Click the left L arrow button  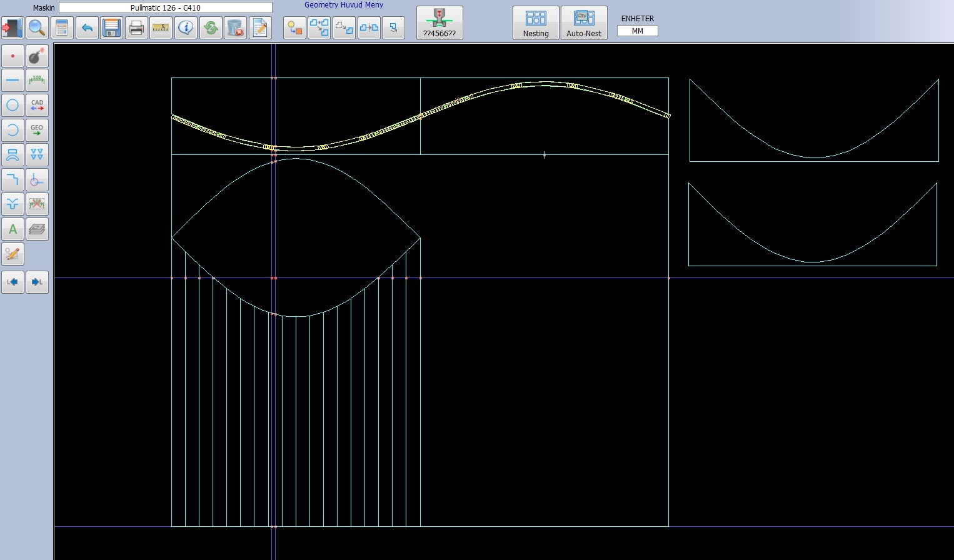pyautogui.click(x=13, y=282)
